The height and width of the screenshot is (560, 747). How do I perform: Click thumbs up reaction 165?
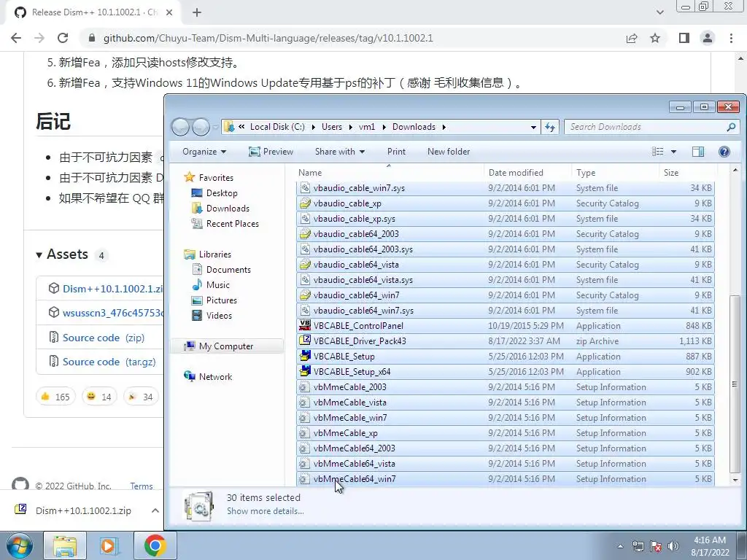(x=55, y=397)
